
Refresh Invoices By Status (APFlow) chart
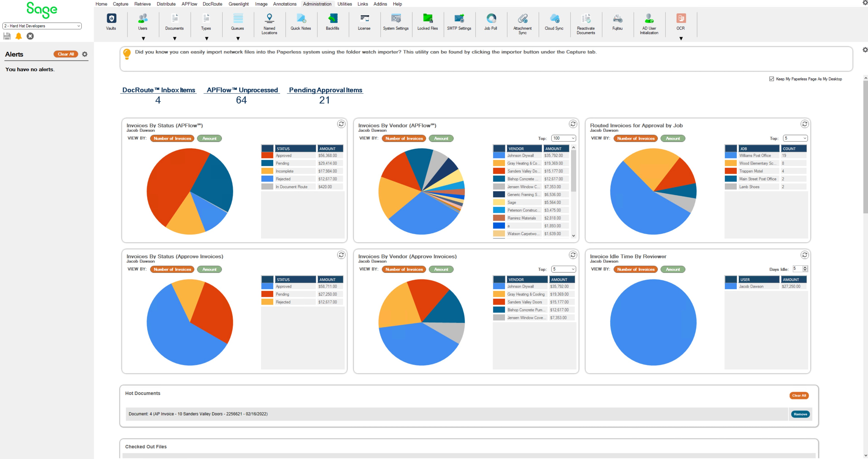[341, 124]
